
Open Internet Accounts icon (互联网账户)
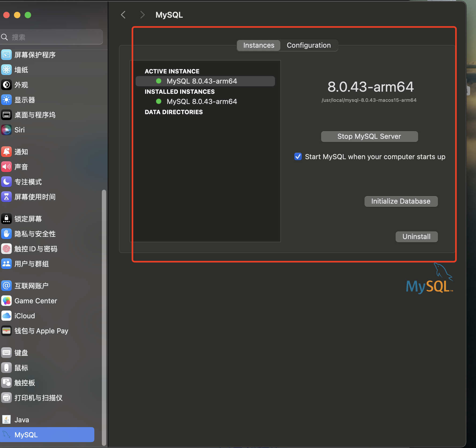pyautogui.click(x=6, y=286)
